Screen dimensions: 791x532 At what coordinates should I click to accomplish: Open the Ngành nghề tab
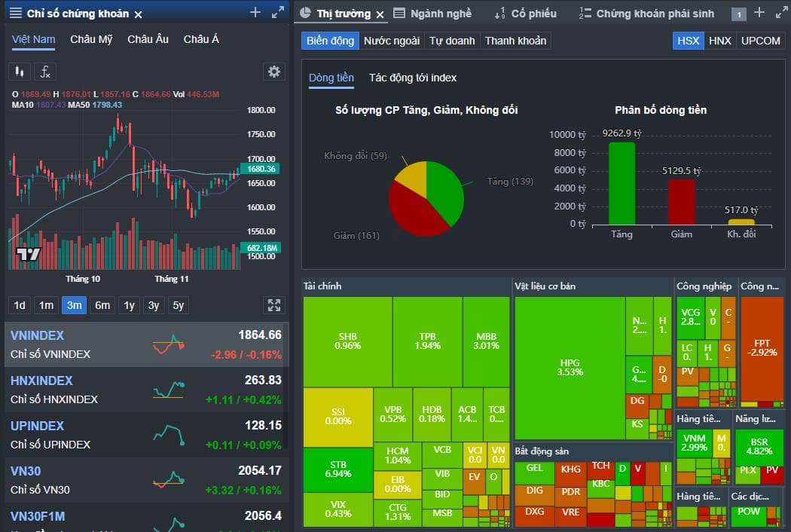click(x=432, y=14)
